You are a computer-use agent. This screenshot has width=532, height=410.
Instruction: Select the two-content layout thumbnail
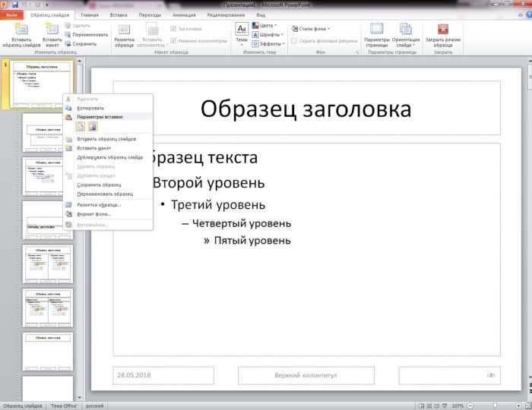coord(48,264)
